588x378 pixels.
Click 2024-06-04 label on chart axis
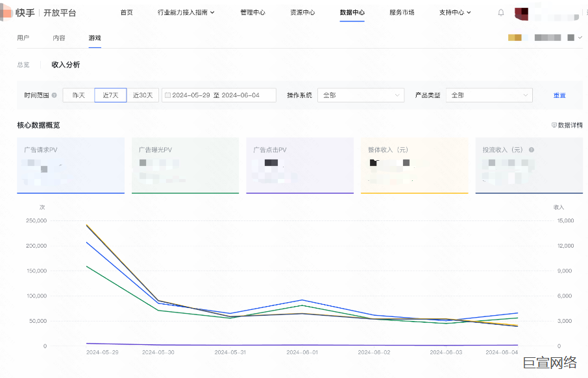(x=502, y=352)
